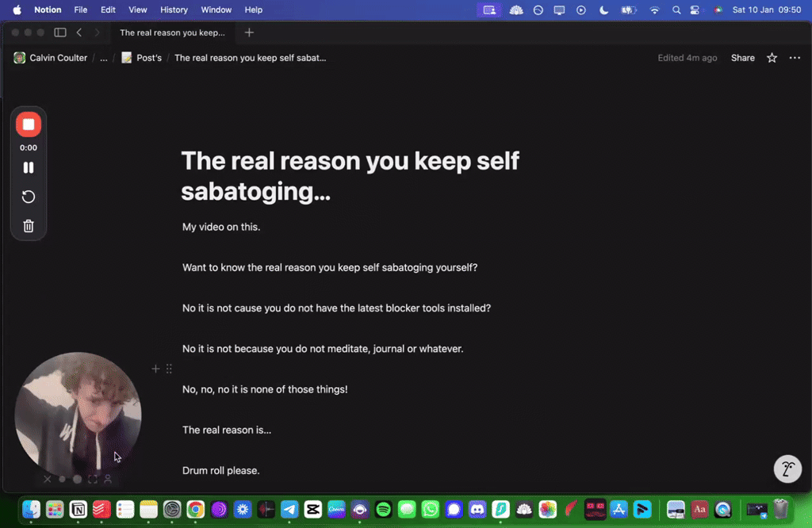Select the tab titled 'The real reason you keep...'
Screen dimensions: 812x528
(173, 33)
